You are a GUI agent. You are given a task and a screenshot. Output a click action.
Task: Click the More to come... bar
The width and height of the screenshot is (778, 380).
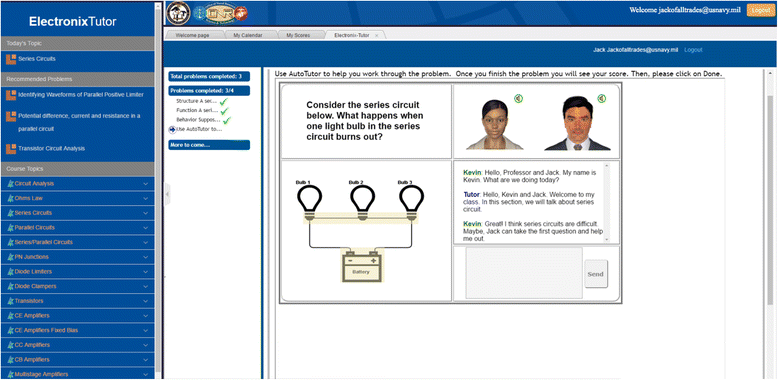click(x=209, y=145)
